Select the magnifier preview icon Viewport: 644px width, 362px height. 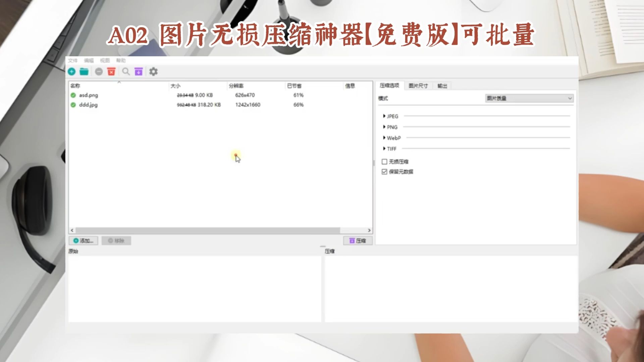126,71
